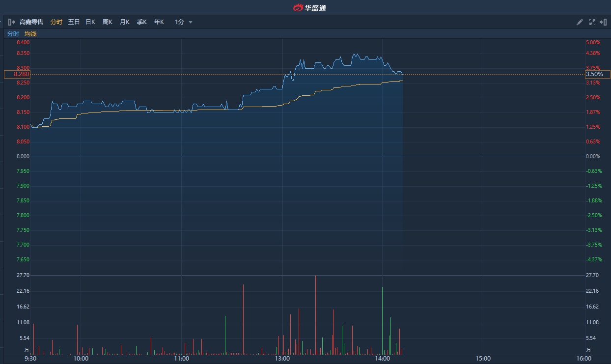Switch to the 五日 chart tab
This screenshot has height=364, width=611.
[x=74, y=22]
